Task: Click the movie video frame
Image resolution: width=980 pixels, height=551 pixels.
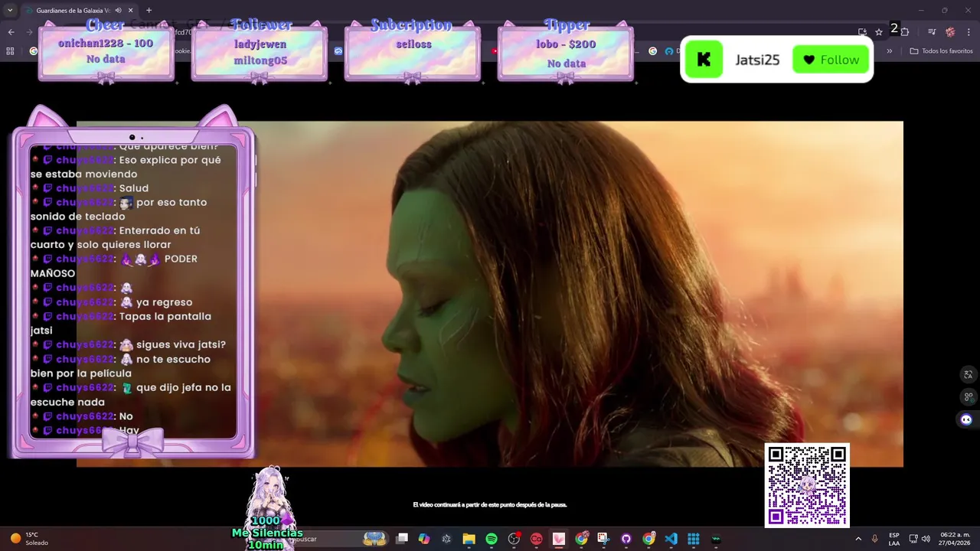Action: point(490,294)
